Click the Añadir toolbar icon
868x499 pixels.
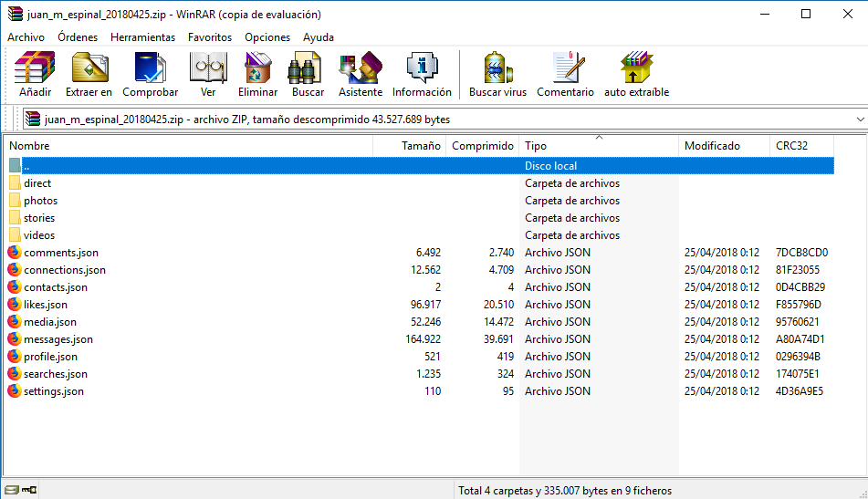pos(35,74)
